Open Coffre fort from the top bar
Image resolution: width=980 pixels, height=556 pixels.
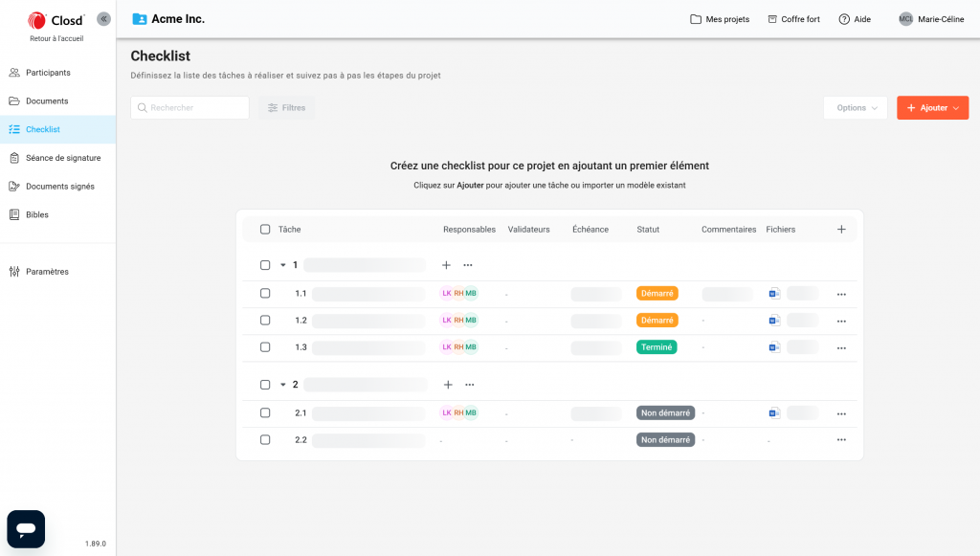click(x=792, y=19)
